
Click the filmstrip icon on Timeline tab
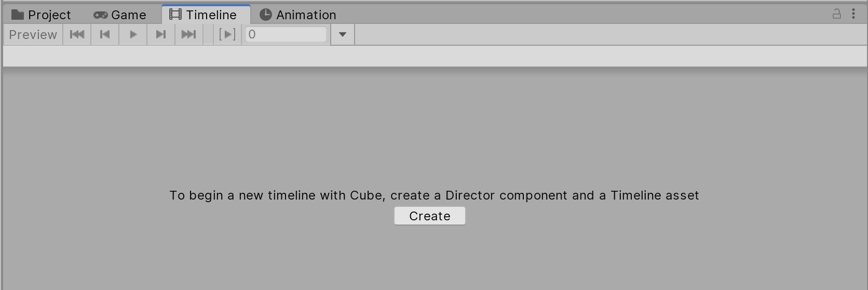point(175,15)
